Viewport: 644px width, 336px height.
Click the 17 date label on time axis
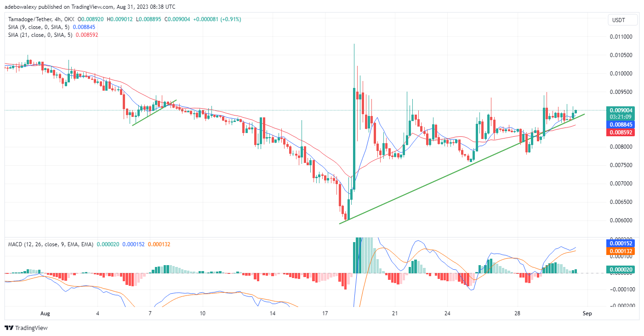click(x=325, y=313)
